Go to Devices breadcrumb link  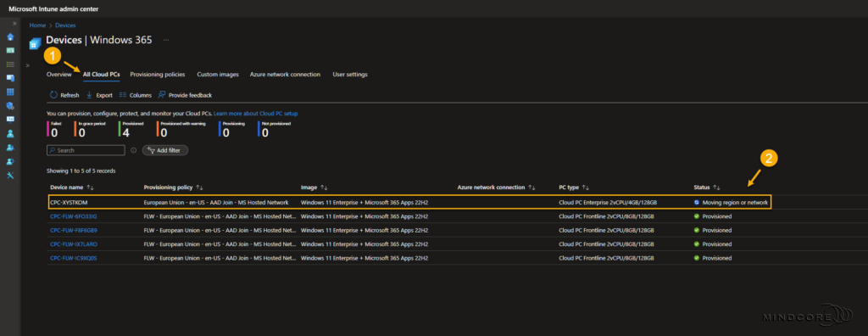pyautogui.click(x=65, y=25)
